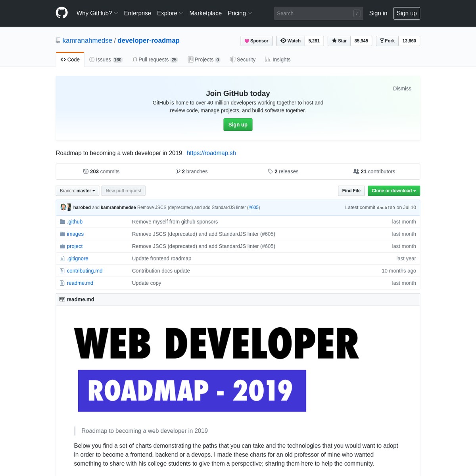Expand the Branch: master dropdown
This screenshot has width=476, height=476.
point(77,190)
